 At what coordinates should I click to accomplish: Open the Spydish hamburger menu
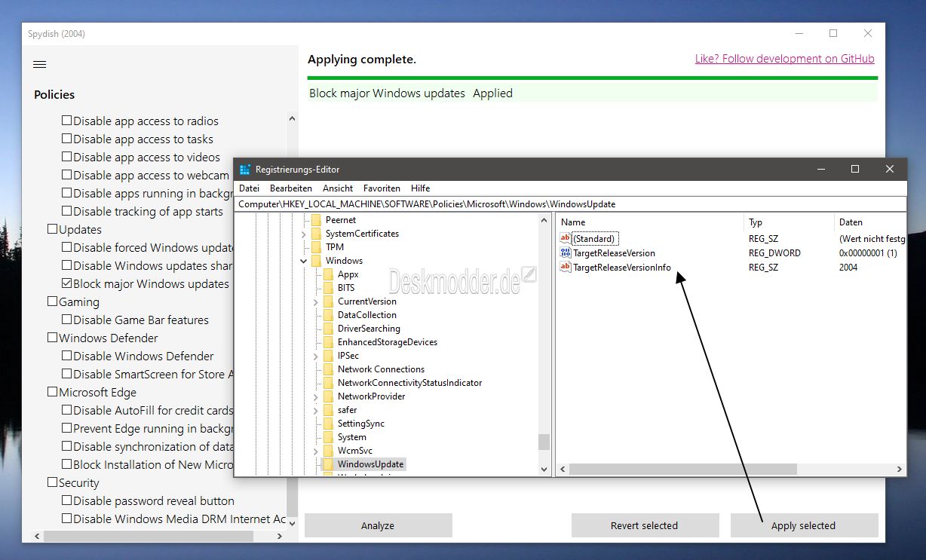[x=40, y=65]
